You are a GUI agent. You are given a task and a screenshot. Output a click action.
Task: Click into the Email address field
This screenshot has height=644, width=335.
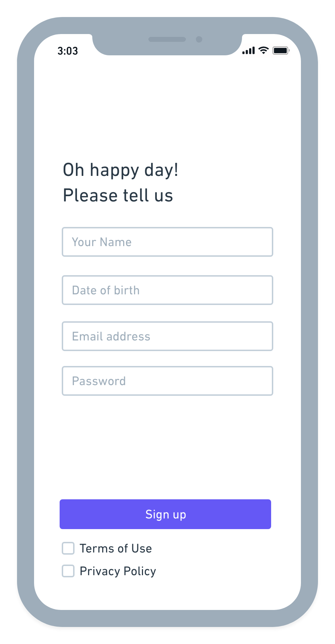[x=167, y=336]
